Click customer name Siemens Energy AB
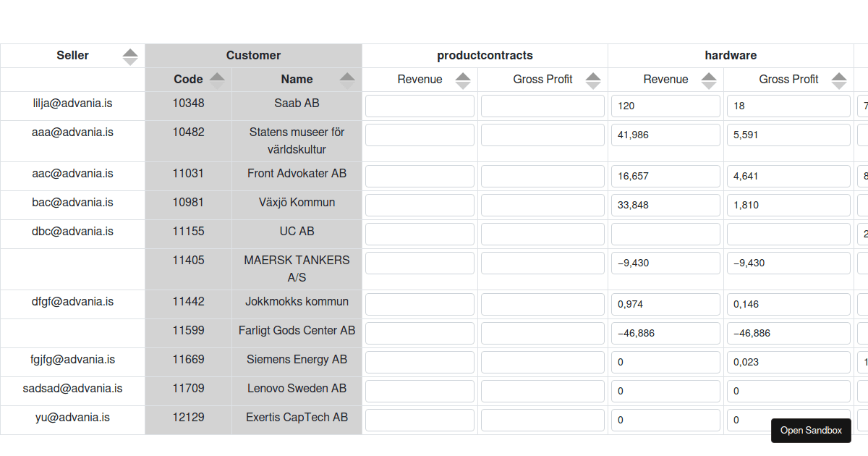 pos(297,360)
